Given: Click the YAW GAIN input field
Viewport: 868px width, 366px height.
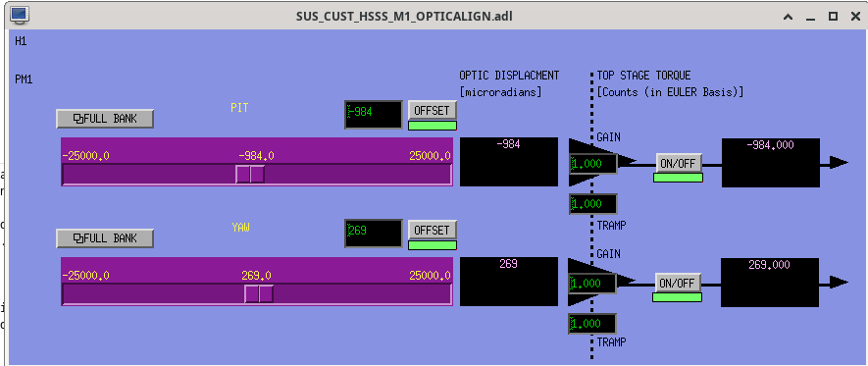Looking at the screenshot, I should click(x=592, y=284).
